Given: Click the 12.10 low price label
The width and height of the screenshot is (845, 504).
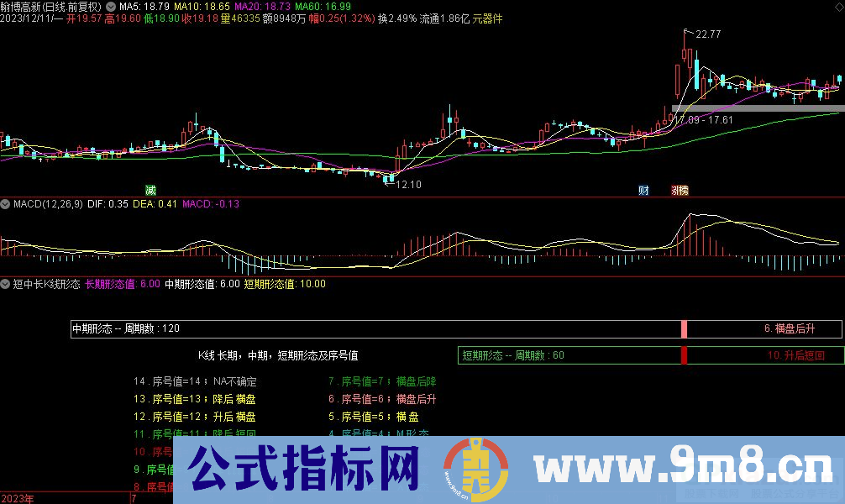Looking at the screenshot, I should [x=408, y=184].
